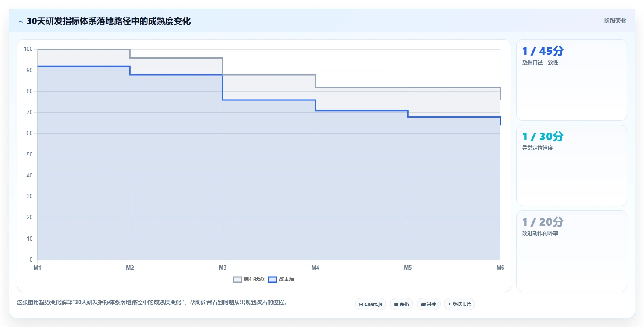Click the 50 y-axis tick label
The image size is (644, 327).
(29, 155)
